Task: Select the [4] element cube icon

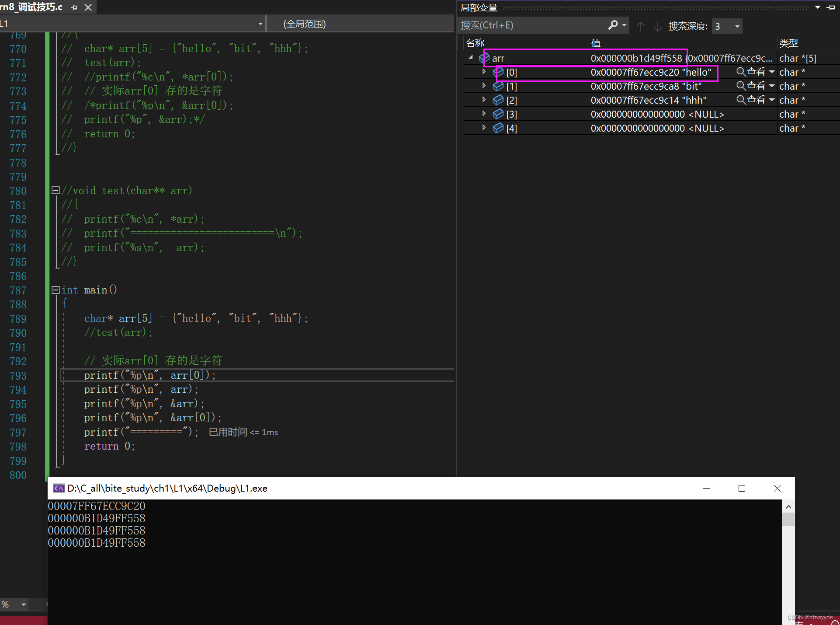Action: 498,128
